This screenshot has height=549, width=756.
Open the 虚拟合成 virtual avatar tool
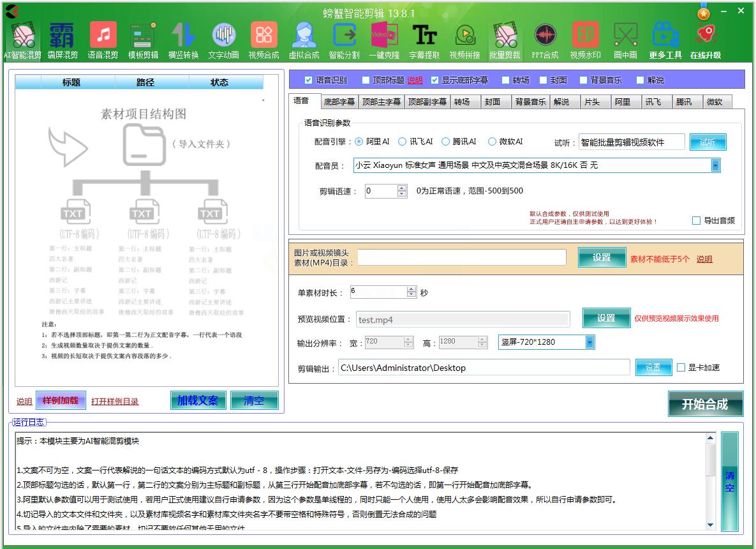coord(304,40)
